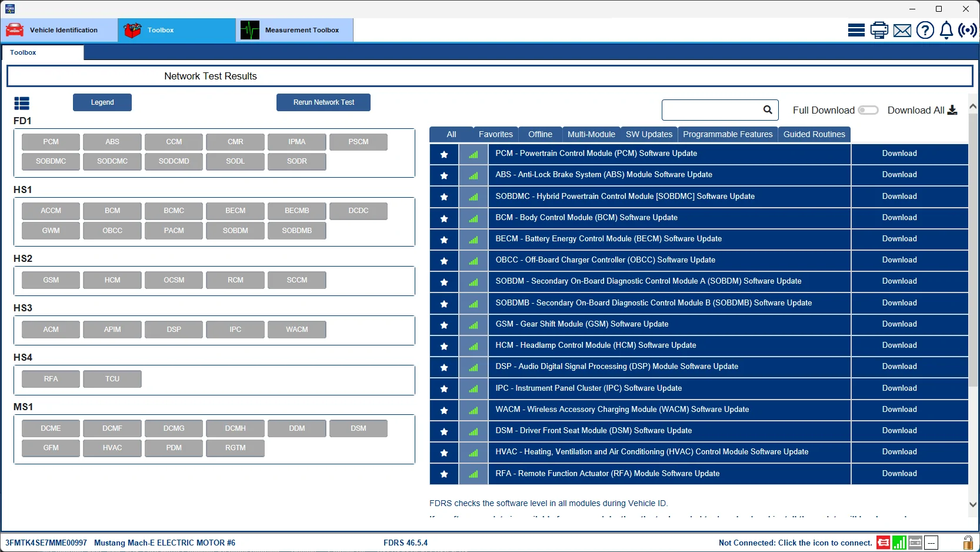
Task: Click signal bars icon in IPC row
Action: click(x=473, y=389)
